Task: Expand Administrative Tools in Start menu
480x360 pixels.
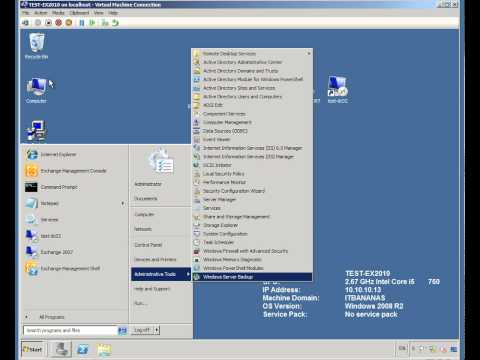Action: tap(161, 274)
